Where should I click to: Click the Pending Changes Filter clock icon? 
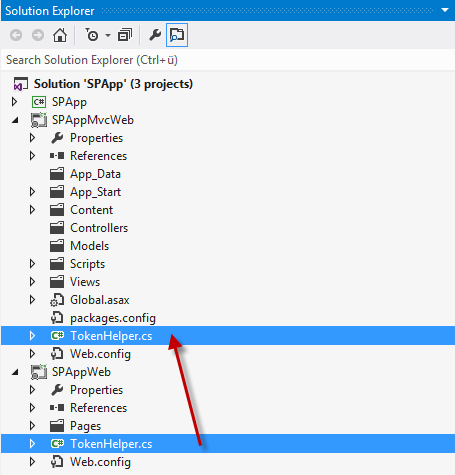(91, 35)
